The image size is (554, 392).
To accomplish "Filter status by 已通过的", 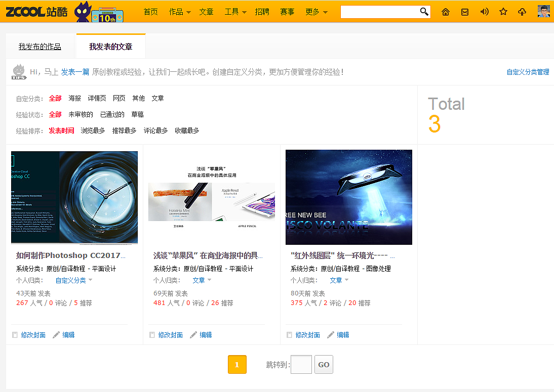I will 112,114.
